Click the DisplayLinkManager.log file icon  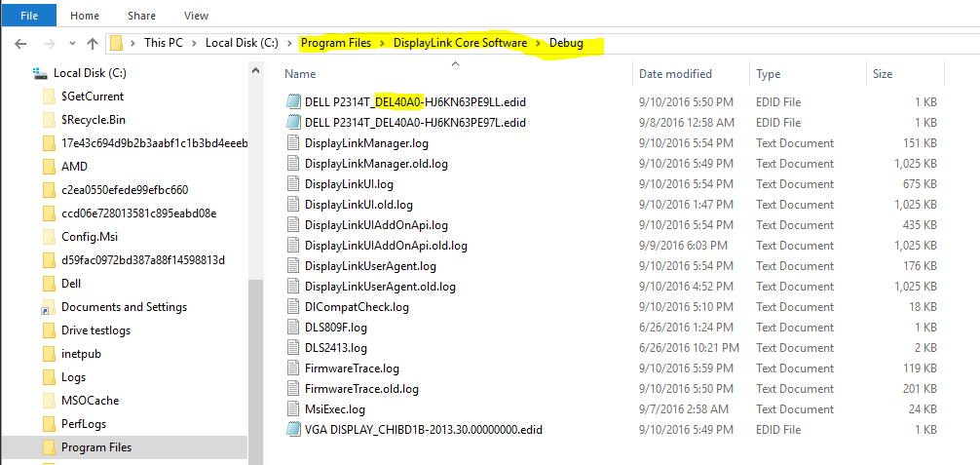click(x=293, y=143)
